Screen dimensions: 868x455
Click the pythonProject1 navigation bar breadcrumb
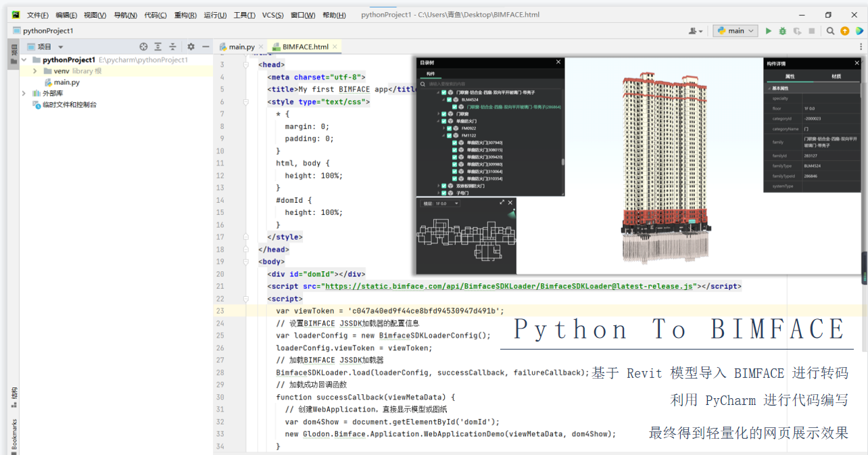click(x=43, y=30)
